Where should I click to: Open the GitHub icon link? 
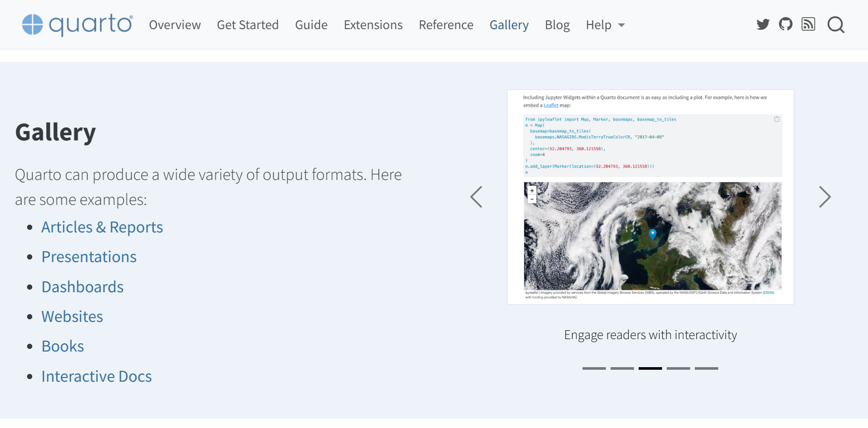[x=785, y=24]
